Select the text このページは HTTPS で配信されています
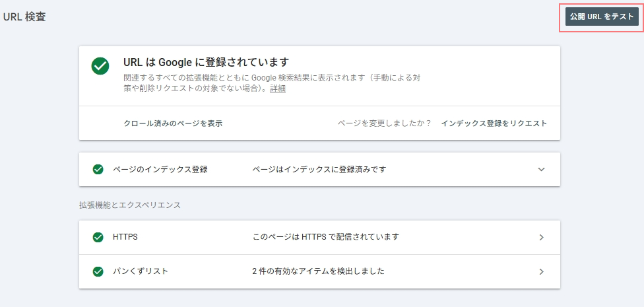Image resolution: width=644 pixels, height=307 pixels. pyautogui.click(x=326, y=237)
